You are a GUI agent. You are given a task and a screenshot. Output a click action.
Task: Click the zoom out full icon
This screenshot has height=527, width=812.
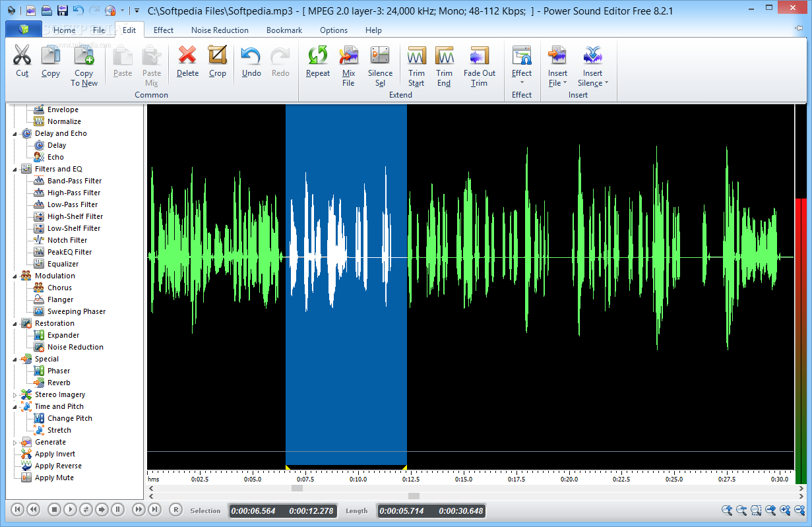[x=770, y=510]
